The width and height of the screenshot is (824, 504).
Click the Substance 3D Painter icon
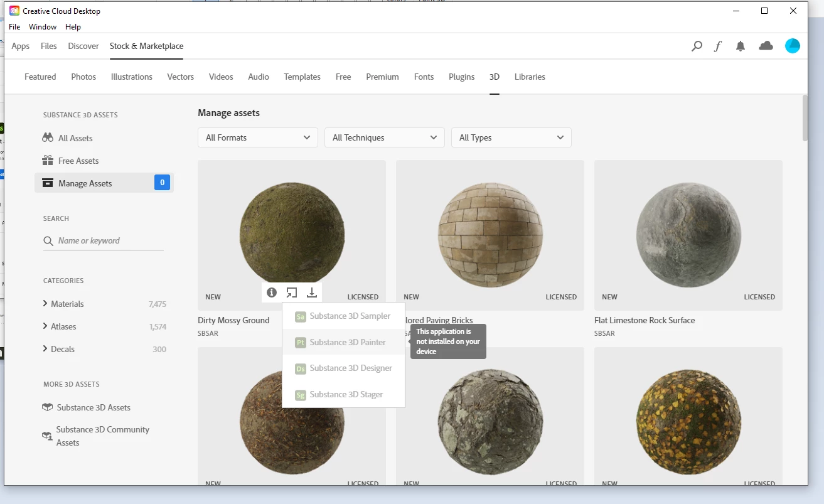[x=301, y=343]
